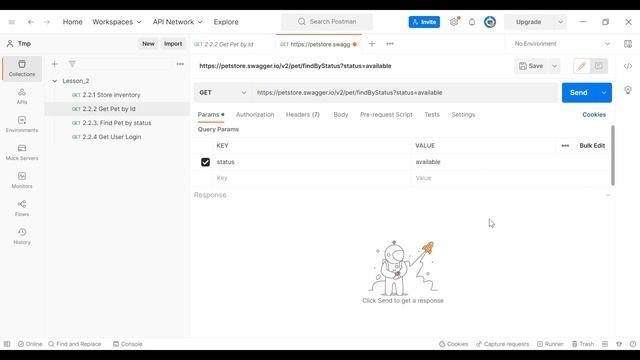Screen dimensions: 640x360
Task: Open the History sidebar panel
Action: coord(22,236)
